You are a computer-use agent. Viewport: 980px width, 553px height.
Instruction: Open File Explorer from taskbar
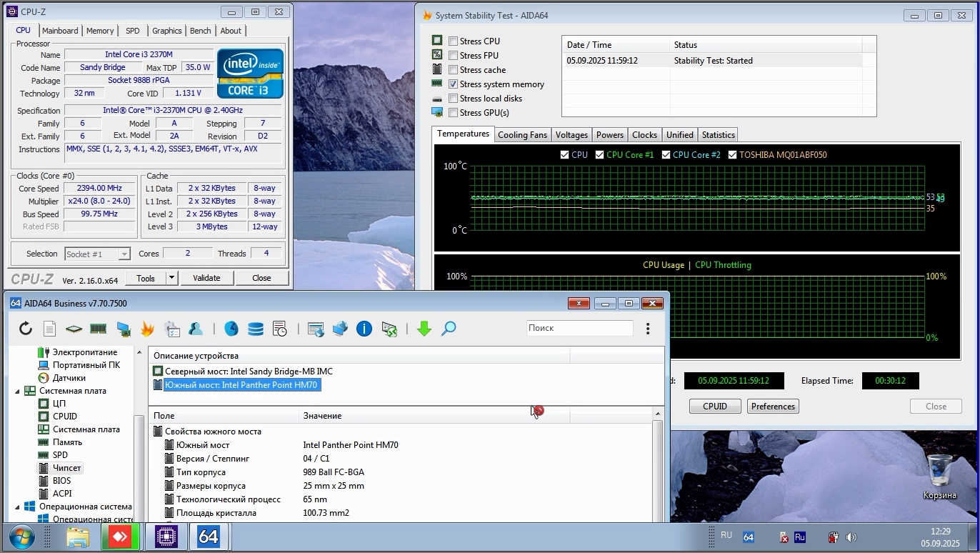pos(78,537)
